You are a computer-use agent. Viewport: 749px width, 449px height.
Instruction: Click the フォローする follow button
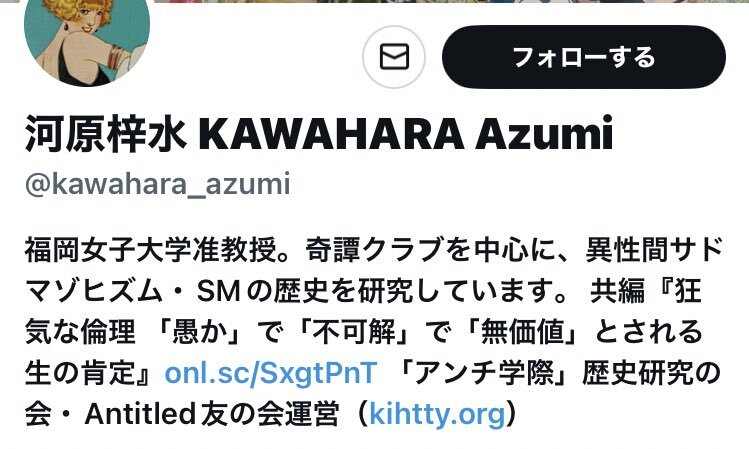(x=584, y=57)
